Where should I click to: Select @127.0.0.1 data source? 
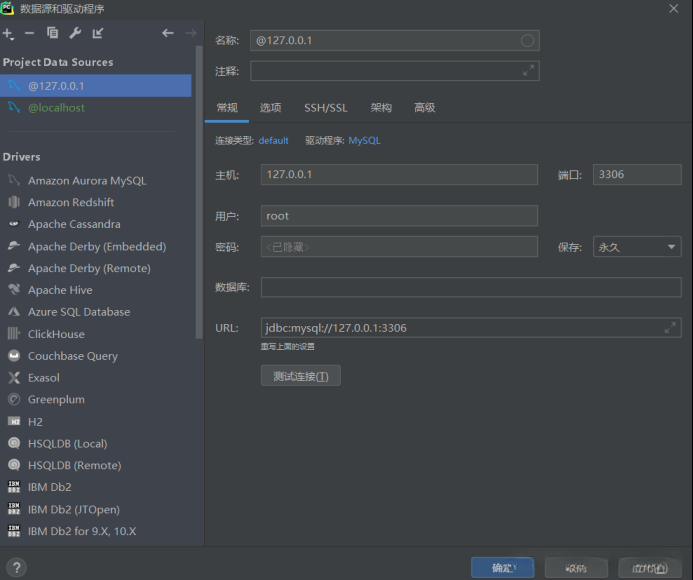(x=95, y=86)
